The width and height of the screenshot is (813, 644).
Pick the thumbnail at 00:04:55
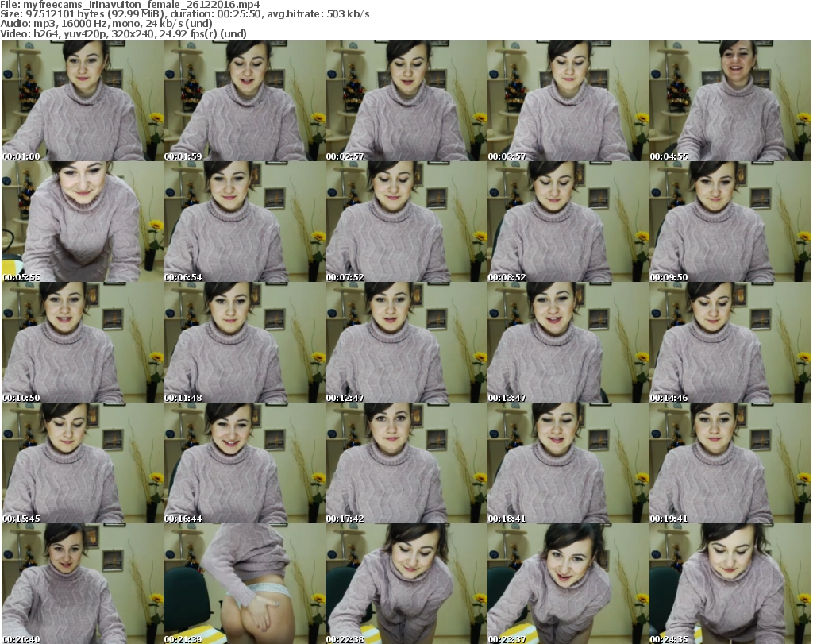click(730, 101)
